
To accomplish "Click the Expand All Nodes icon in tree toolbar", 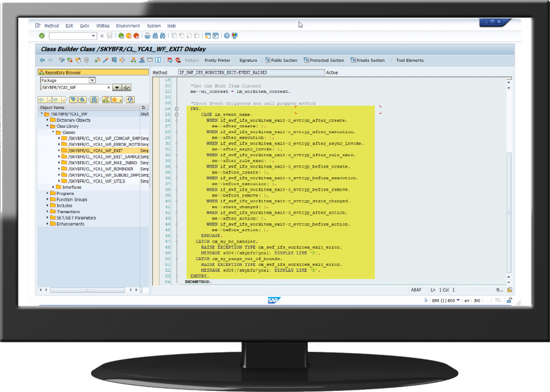I will [73, 99].
